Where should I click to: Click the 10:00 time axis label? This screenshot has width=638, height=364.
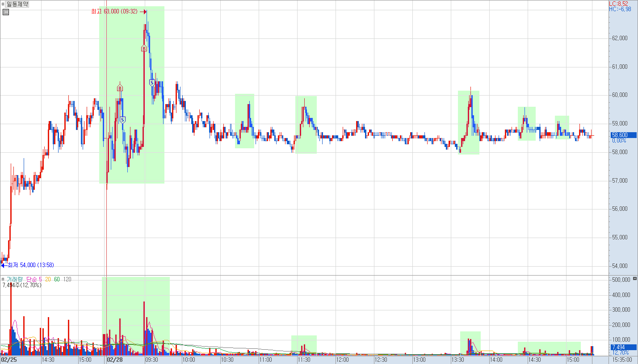click(x=189, y=360)
